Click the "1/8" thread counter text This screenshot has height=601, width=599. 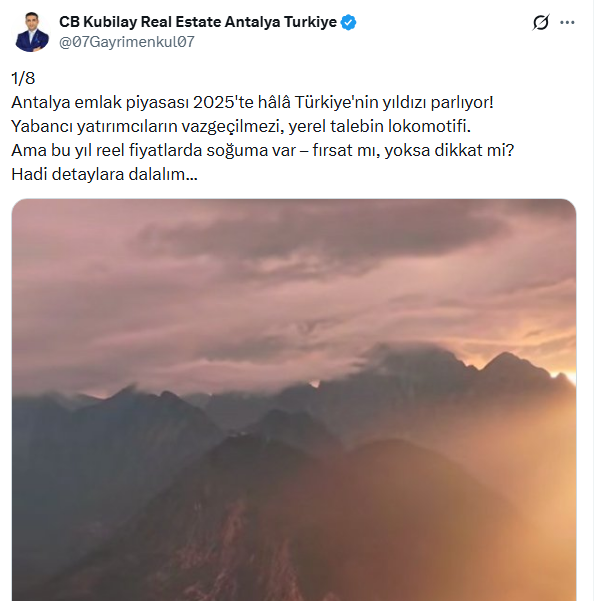pyautogui.click(x=23, y=78)
